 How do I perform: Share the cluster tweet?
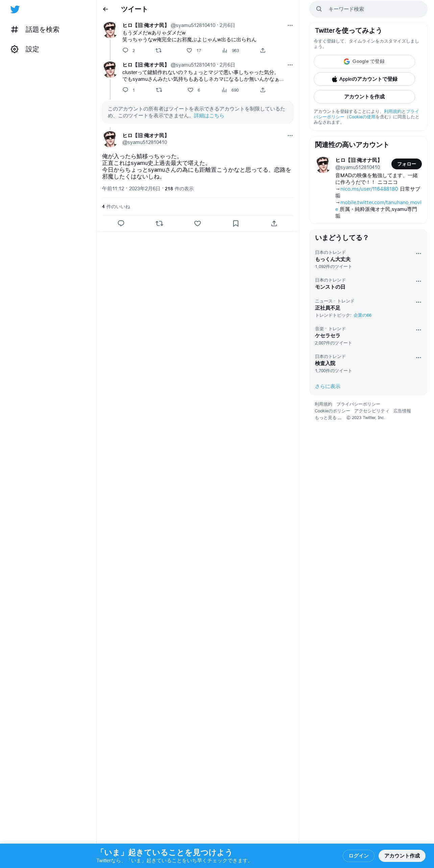coord(263,90)
